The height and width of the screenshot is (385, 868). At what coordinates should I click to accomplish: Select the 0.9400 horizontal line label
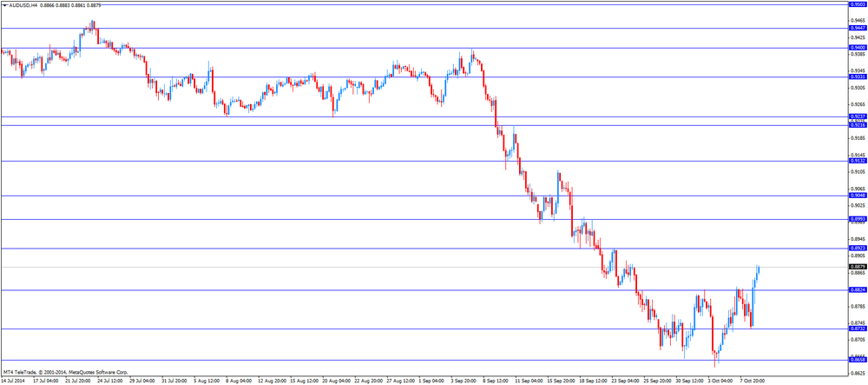point(858,48)
